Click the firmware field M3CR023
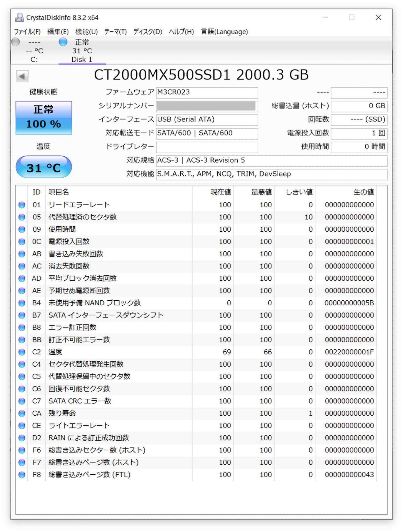403x532 pixels. tap(207, 93)
